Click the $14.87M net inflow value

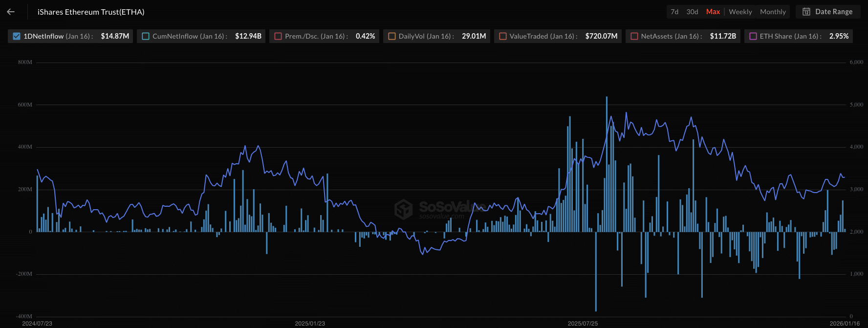(115, 36)
